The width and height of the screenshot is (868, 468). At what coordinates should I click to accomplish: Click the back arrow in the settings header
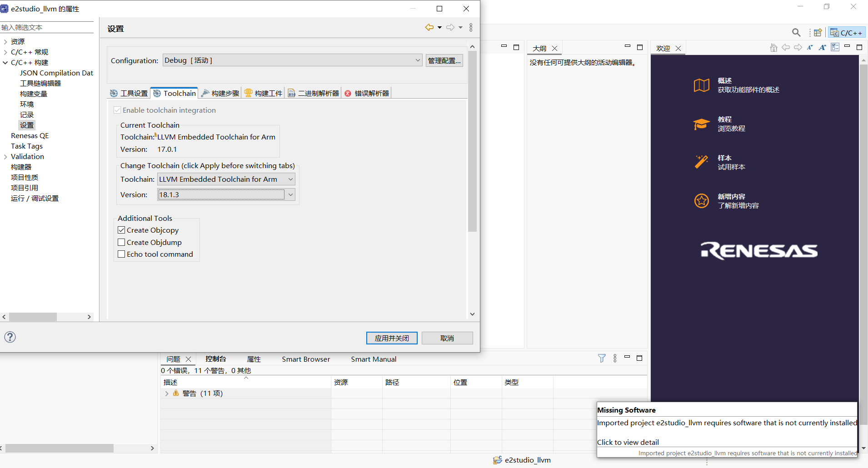[429, 27]
